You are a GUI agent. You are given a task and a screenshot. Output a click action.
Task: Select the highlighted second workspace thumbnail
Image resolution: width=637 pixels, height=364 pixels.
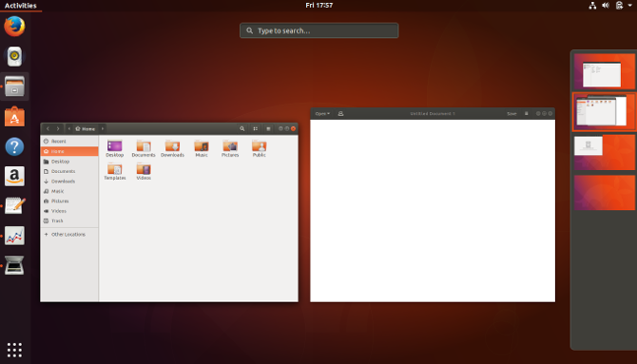pos(605,112)
